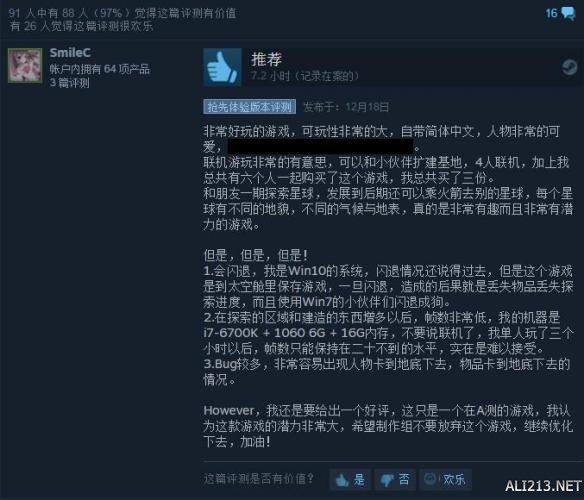The height and width of the screenshot is (500, 584).
Task: Open the 3 篇评测 reviews link
Action: (69, 83)
